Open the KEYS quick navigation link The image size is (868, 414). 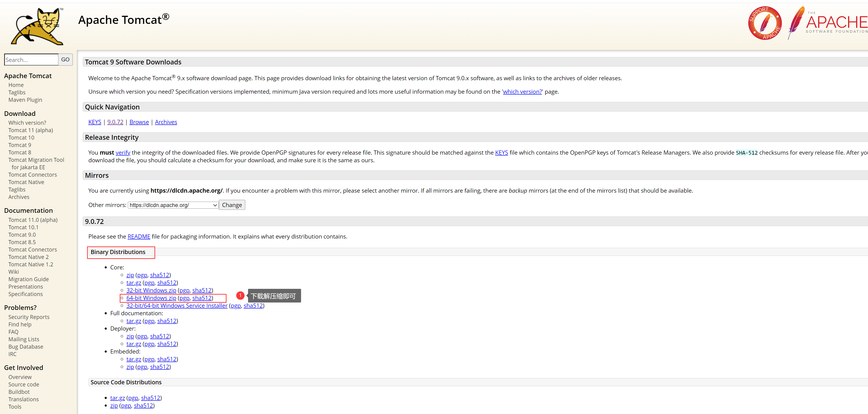click(95, 122)
